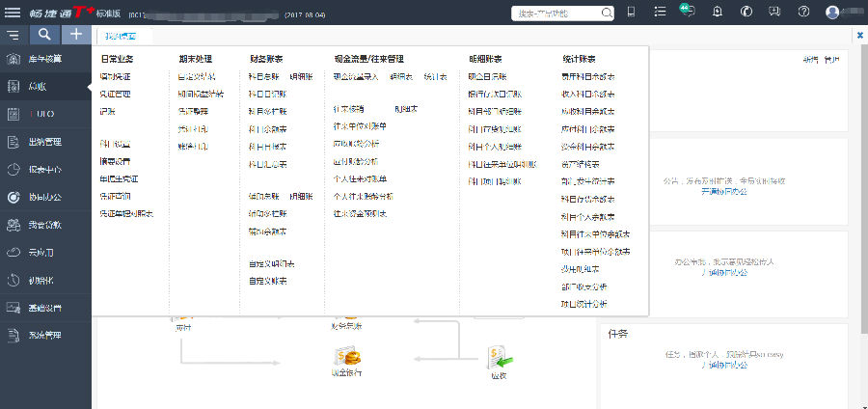Click the help question mark icon
The height and width of the screenshot is (409, 868).
(803, 12)
